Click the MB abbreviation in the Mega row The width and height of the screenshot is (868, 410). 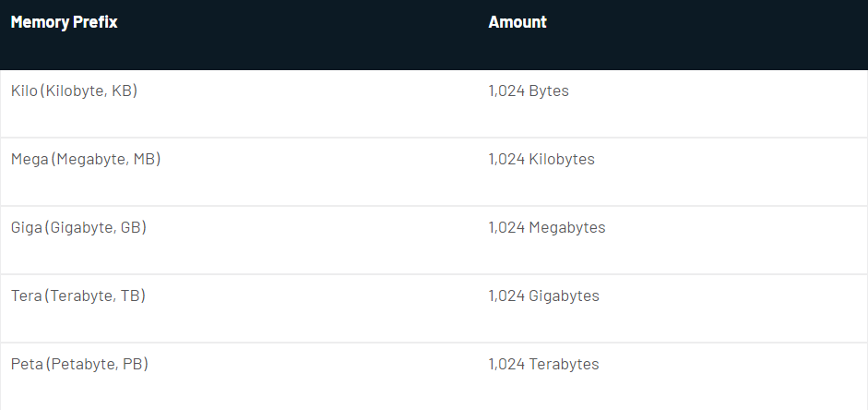(x=145, y=160)
